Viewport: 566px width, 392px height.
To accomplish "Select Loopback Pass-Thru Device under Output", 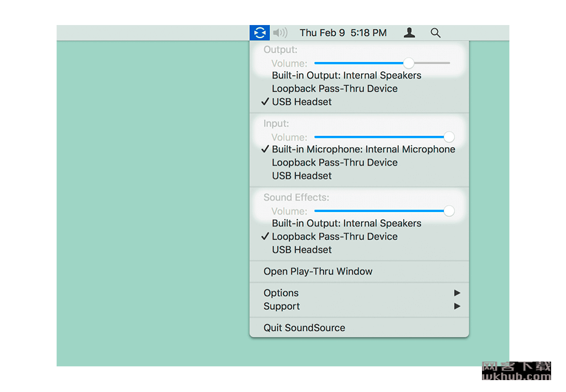I will point(359,89).
